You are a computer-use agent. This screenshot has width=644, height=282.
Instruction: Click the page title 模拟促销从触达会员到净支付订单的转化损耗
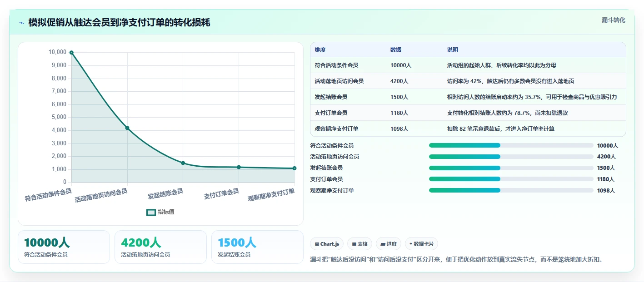click(x=119, y=23)
